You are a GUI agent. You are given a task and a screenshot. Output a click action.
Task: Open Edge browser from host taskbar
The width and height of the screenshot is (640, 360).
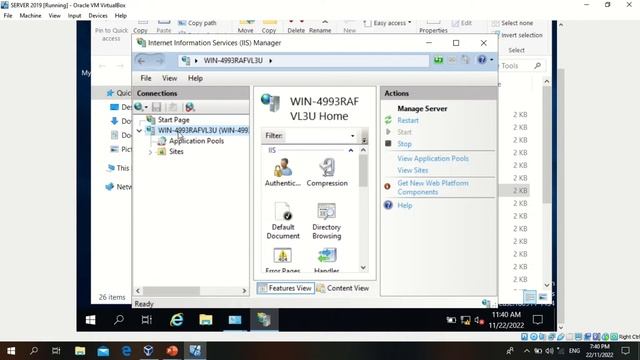pos(126,351)
